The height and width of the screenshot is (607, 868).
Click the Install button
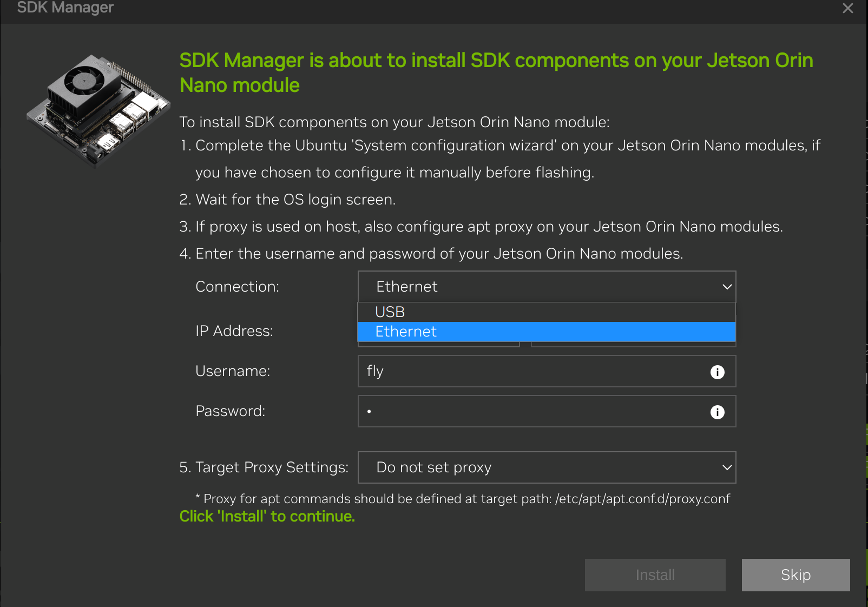(655, 575)
